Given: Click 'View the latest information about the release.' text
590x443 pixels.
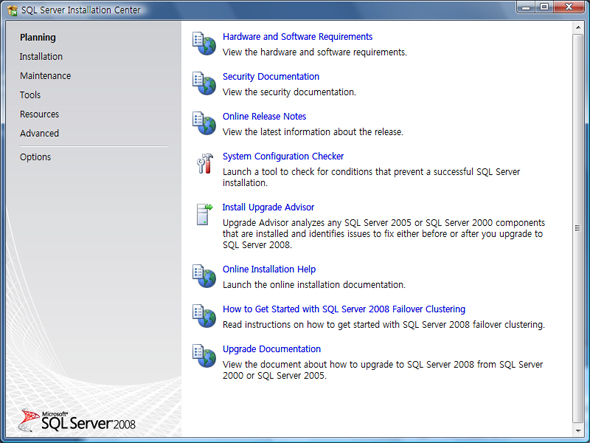Looking at the screenshot, I should 313,132.
